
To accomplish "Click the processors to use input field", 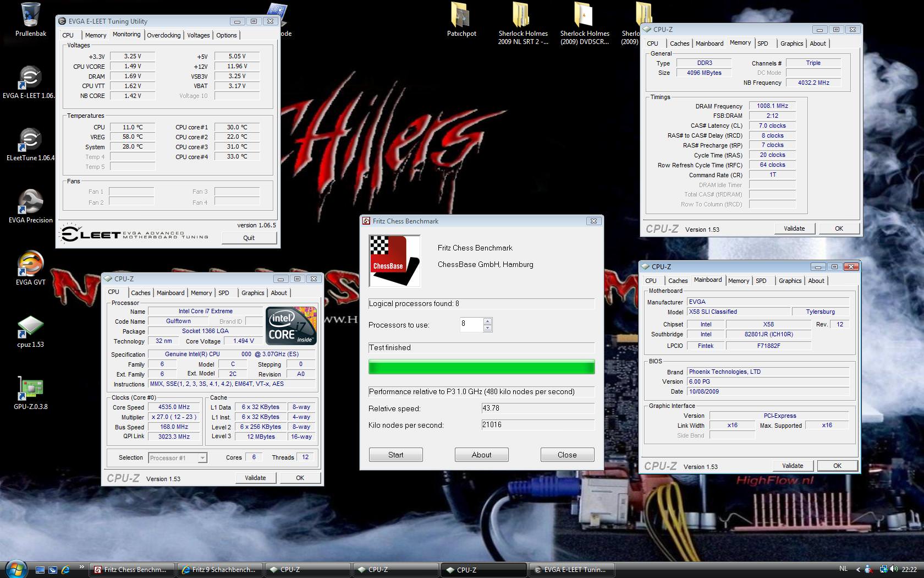I will 471,325.
